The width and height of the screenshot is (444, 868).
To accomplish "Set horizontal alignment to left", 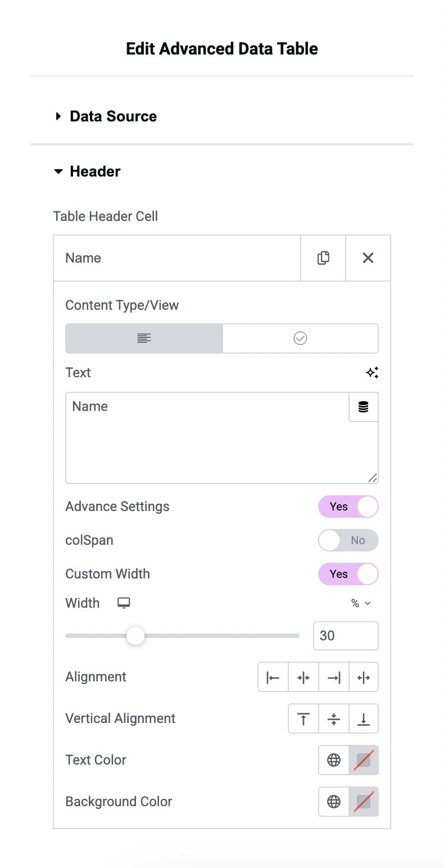I will pos(273,677).
